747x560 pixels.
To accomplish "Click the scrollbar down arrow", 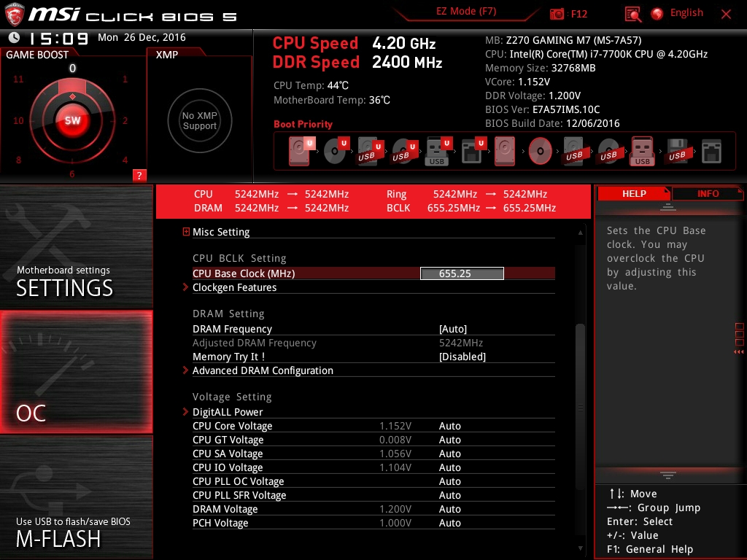I will (x=580, y=548).
